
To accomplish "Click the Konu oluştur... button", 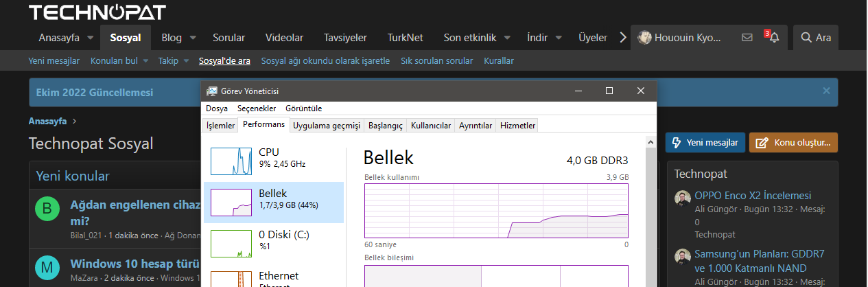I will 793,143.
